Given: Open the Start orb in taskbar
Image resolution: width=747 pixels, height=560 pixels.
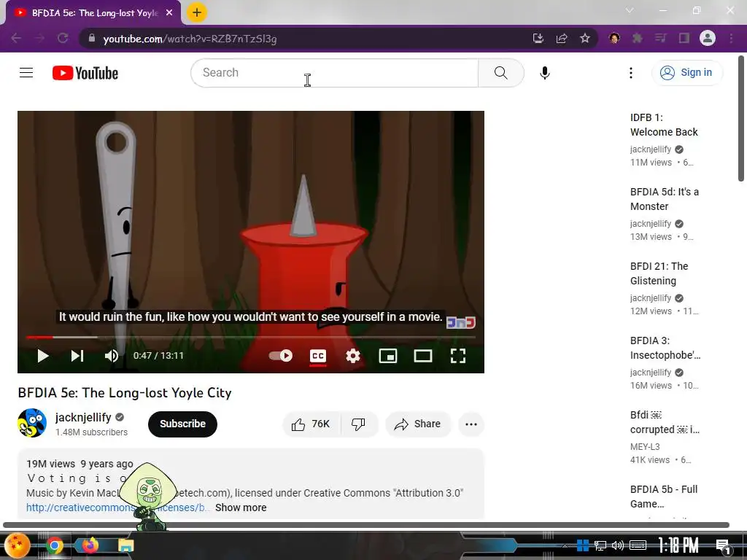Looking at the screenshot, I should [18, 545].
